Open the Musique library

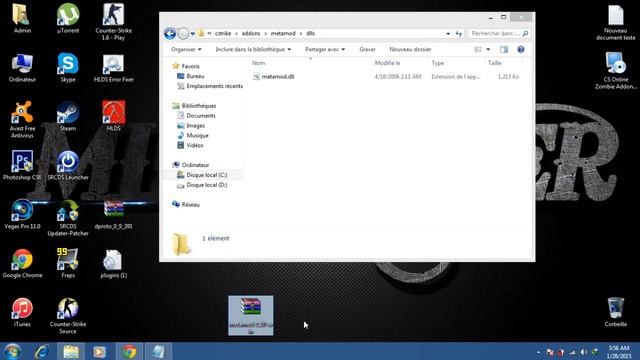(198, 136)
